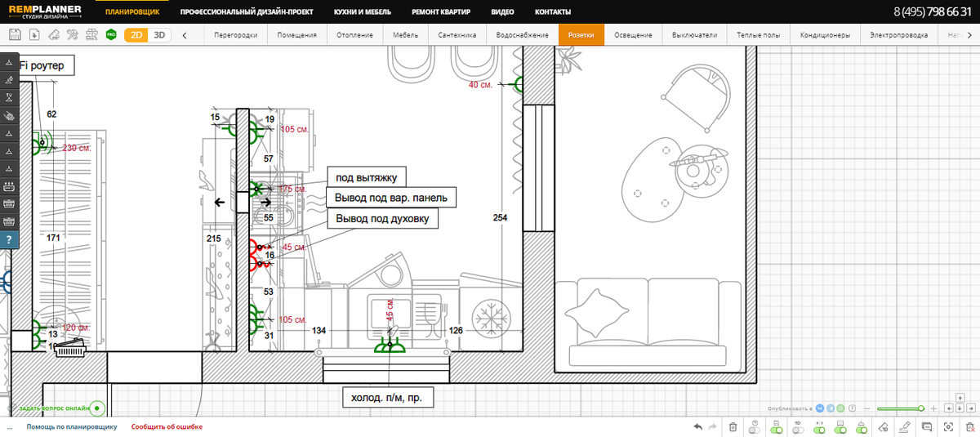The width and height of the screenshot is (980, 437).
Task: Click the Помощь по планировщику link
Action: 72,426
